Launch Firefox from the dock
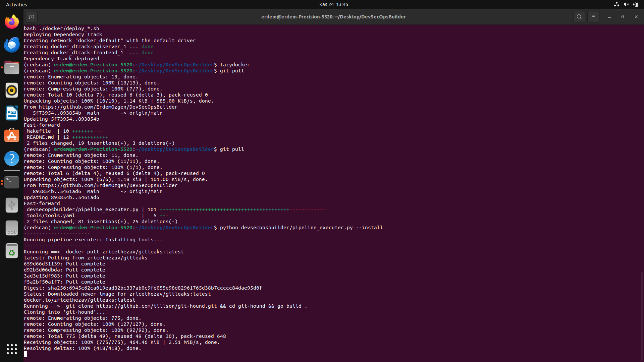Viewport: 644px width, 362px height. pyautogui.click(x=12, y=22)
